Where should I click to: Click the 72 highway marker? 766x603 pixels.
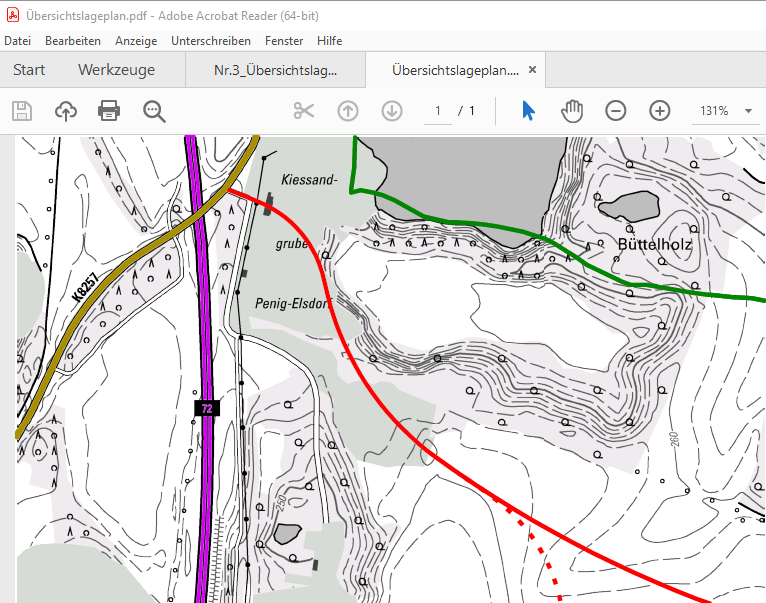click(207, 409)
